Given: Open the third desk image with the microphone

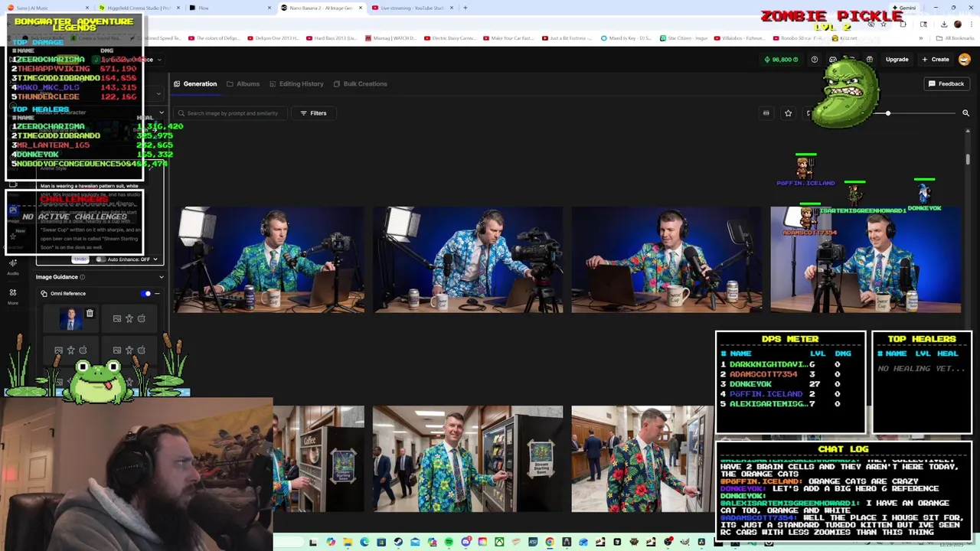Looking at the screenshot, I should (x=667, y=259).
